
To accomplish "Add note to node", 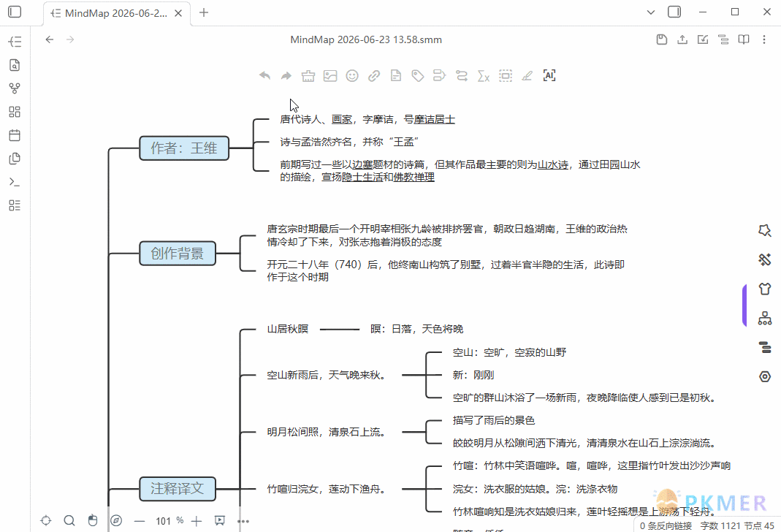I will (x=396, y=76).
